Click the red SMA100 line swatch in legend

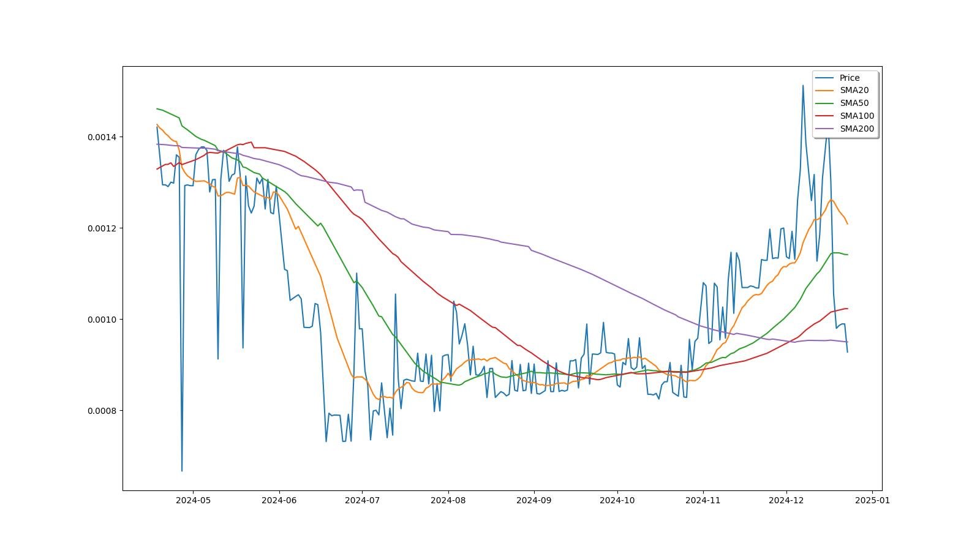click(x=825, y=116)
